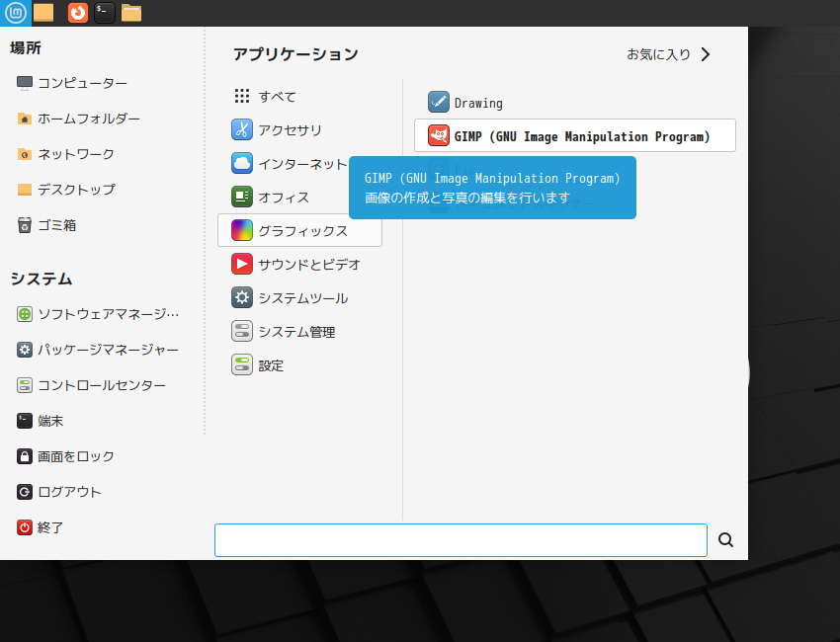Screen dimensions: 840x642
Task: Click the GIMP mascot icon
Action: click(x=439, y=135)
